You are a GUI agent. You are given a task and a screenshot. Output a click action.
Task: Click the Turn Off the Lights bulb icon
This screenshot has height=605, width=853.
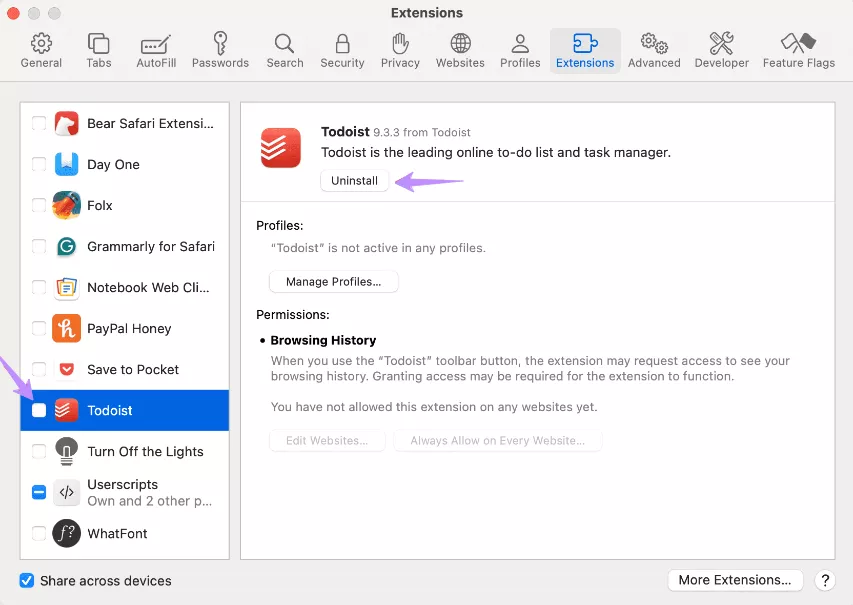(66, 452)
